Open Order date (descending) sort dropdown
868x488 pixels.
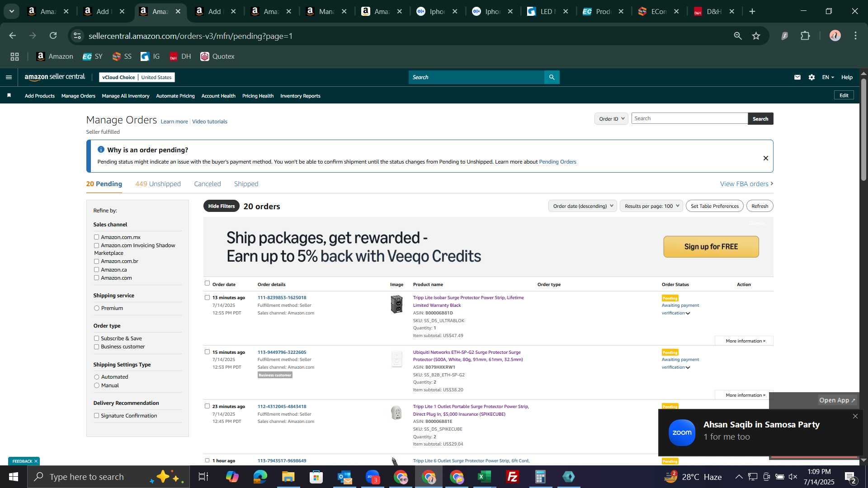pos(582,206)
